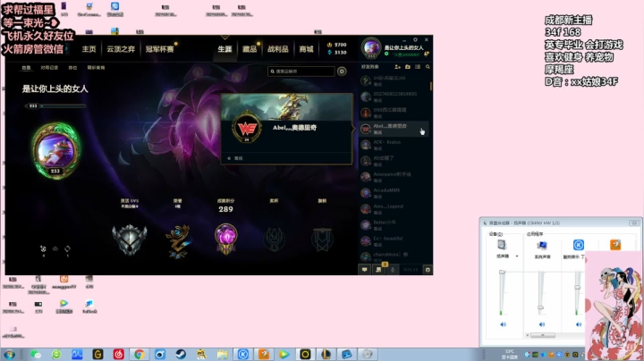644x361 pixels.
Task: Click the new folder icon in friends list
Action: (408, 67)
